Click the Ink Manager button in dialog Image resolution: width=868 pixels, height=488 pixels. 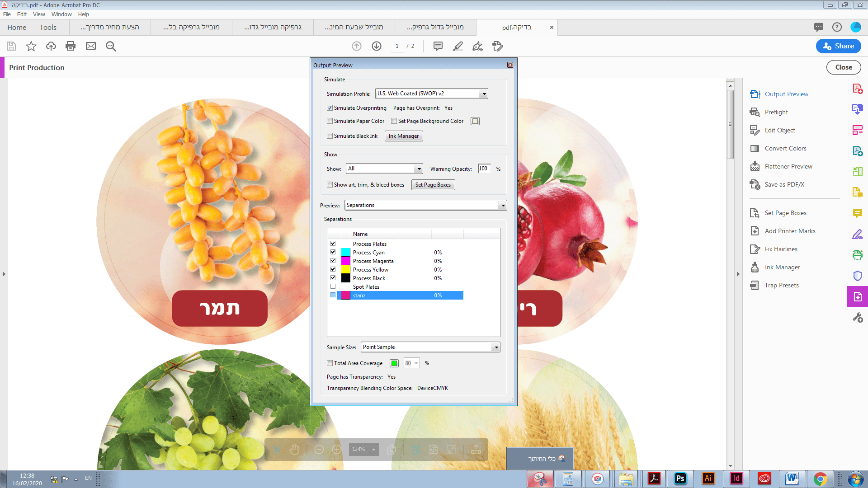click(403, 136)
